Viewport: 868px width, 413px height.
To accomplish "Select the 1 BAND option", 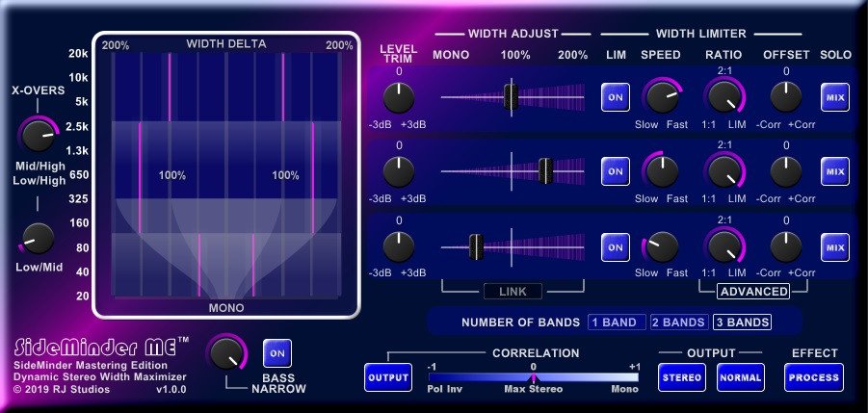I will 617,323.
